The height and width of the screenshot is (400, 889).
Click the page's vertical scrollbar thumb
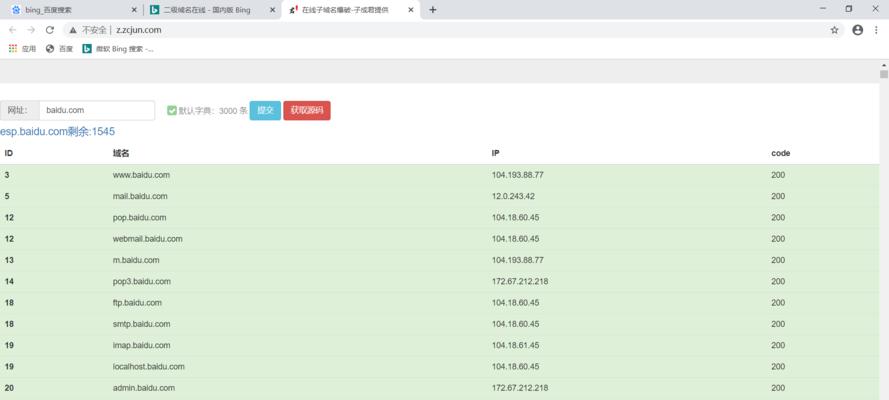pyautogui.click(x=884, y=75)
